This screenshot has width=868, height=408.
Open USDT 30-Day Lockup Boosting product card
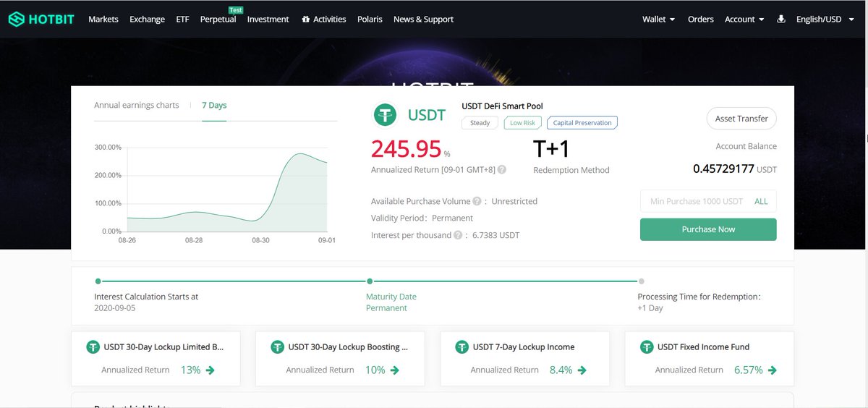click(340, 359)
